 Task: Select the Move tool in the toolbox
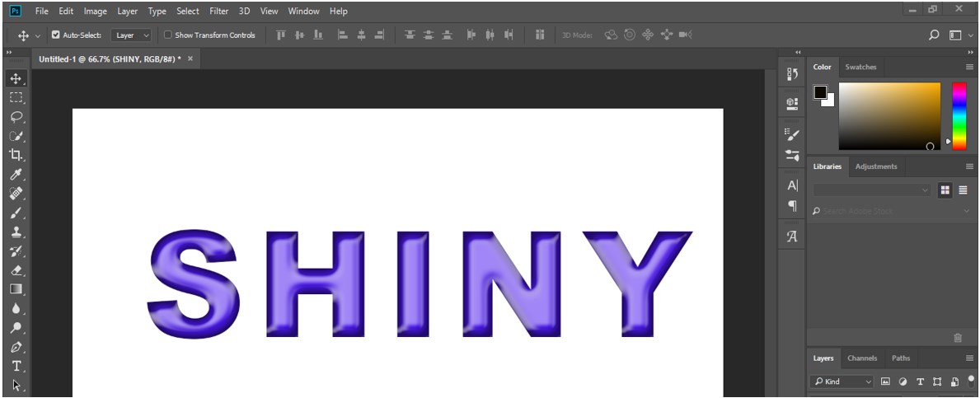[16, 78]
